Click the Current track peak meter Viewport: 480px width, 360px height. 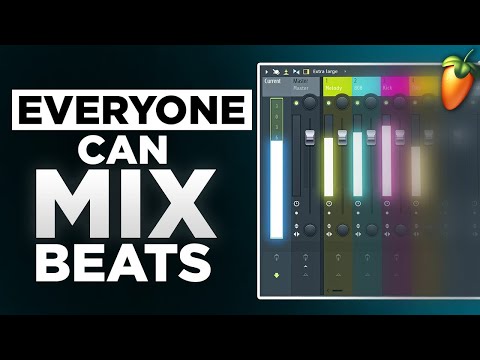point(276,168)
